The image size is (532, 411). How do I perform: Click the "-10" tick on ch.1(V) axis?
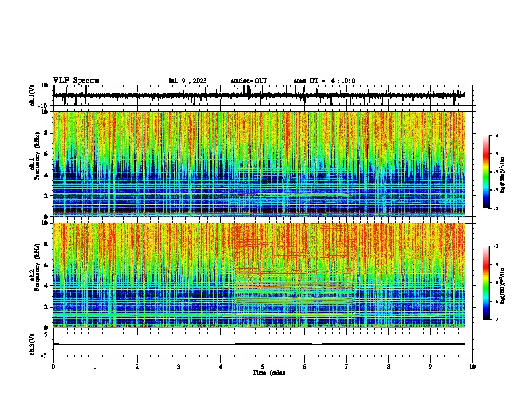[x=44, y=106]
